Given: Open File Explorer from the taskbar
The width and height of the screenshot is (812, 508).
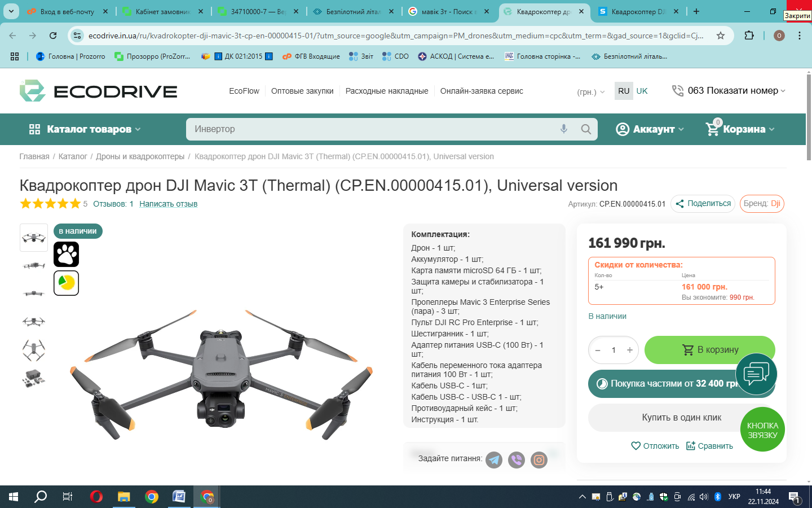Looking at the screenshot, I should (x=123, y=497).
